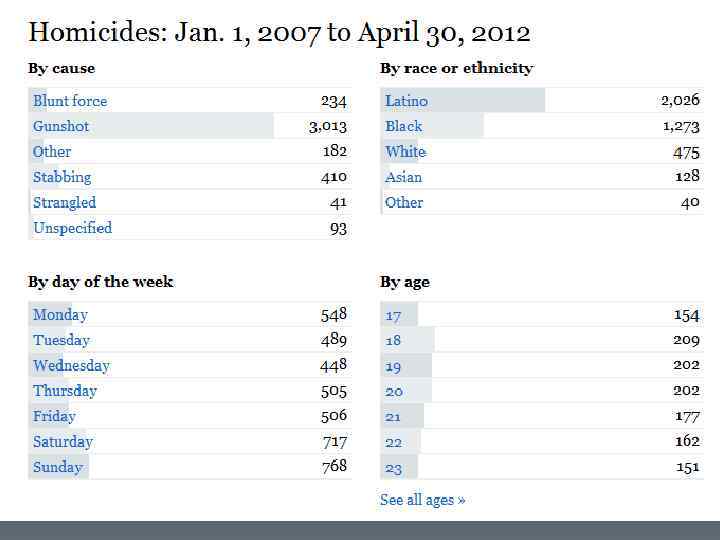
Task: Click the Stabbing cause link
Action: point(62,177)
